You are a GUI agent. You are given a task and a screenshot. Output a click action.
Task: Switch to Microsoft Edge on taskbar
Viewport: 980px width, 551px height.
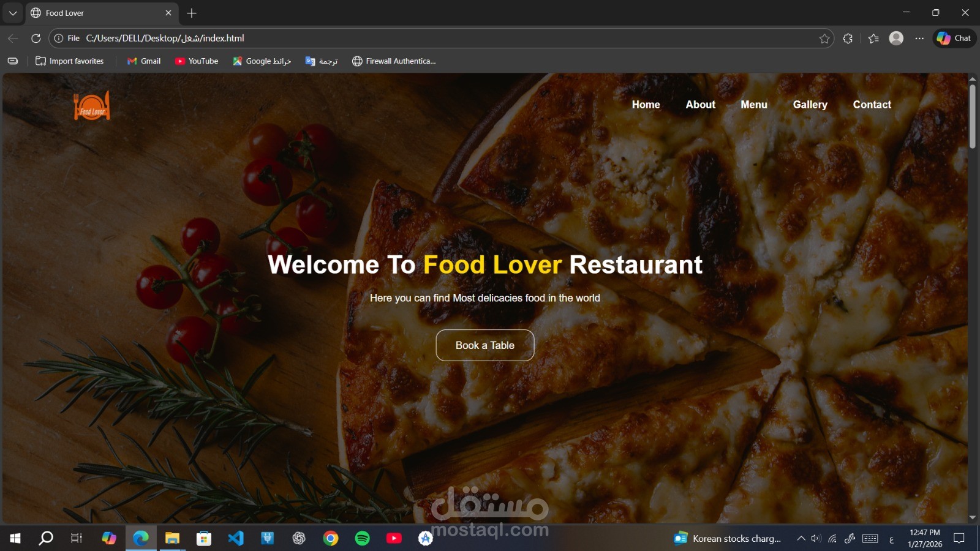click(141, 538)
